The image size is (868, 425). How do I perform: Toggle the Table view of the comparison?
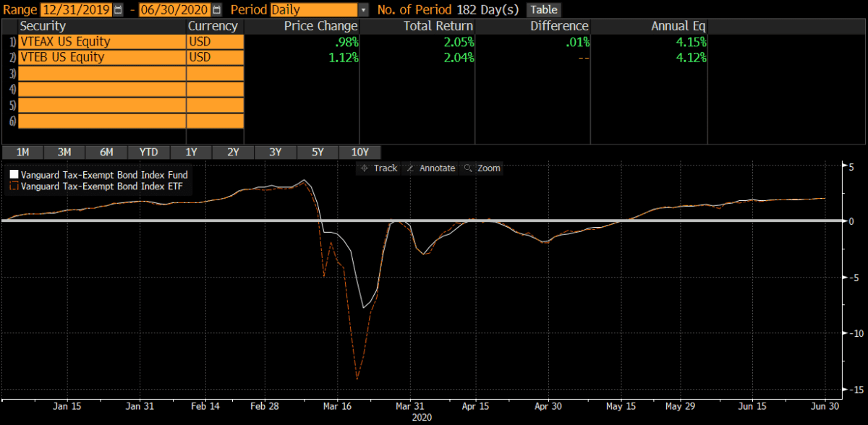543,9
